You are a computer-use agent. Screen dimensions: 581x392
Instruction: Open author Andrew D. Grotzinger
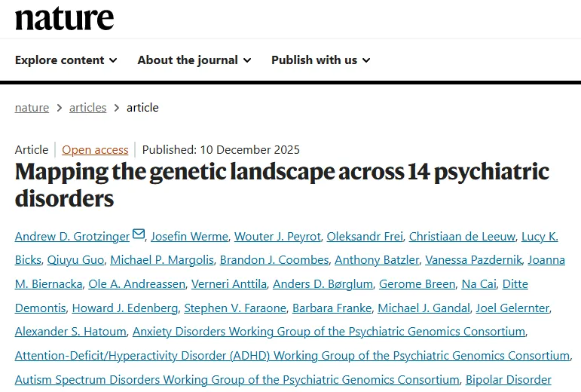pyautogui.click(x=72, y=236)
